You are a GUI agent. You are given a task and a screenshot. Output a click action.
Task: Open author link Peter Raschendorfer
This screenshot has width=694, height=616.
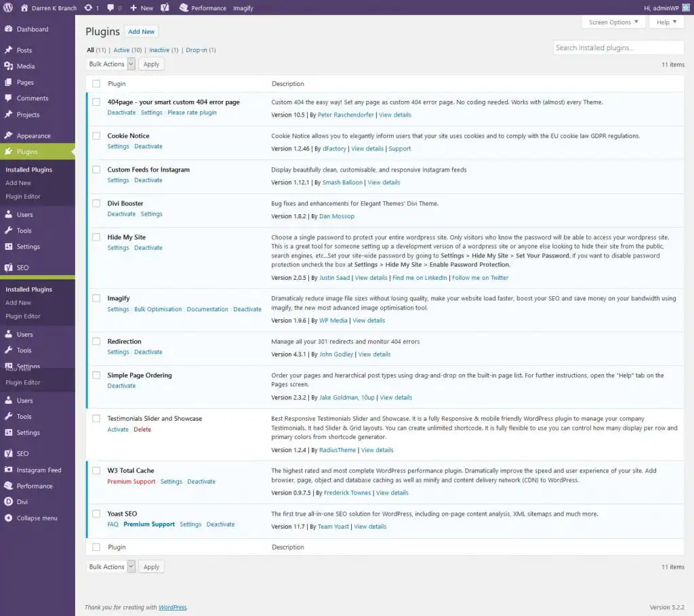pos(346,115)
